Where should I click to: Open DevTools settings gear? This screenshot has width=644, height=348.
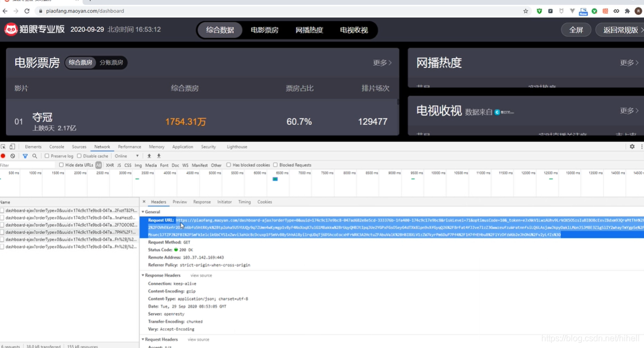click(632, 147)
